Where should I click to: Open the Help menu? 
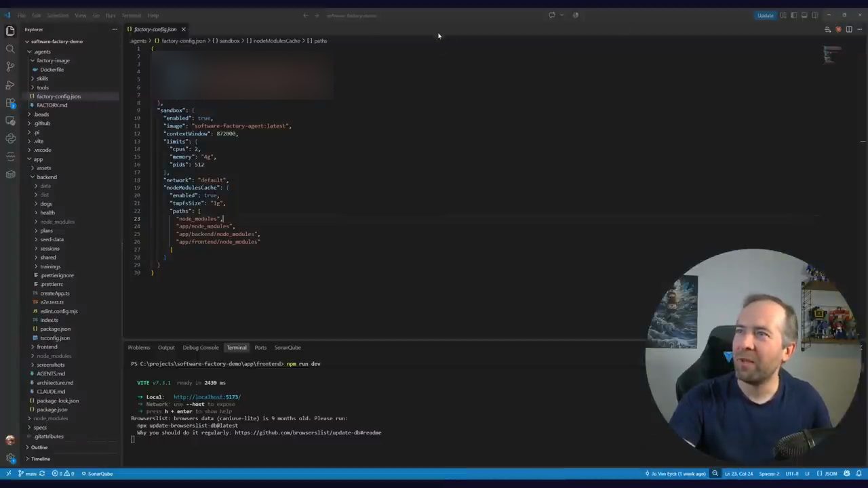(x=153, y=15)
